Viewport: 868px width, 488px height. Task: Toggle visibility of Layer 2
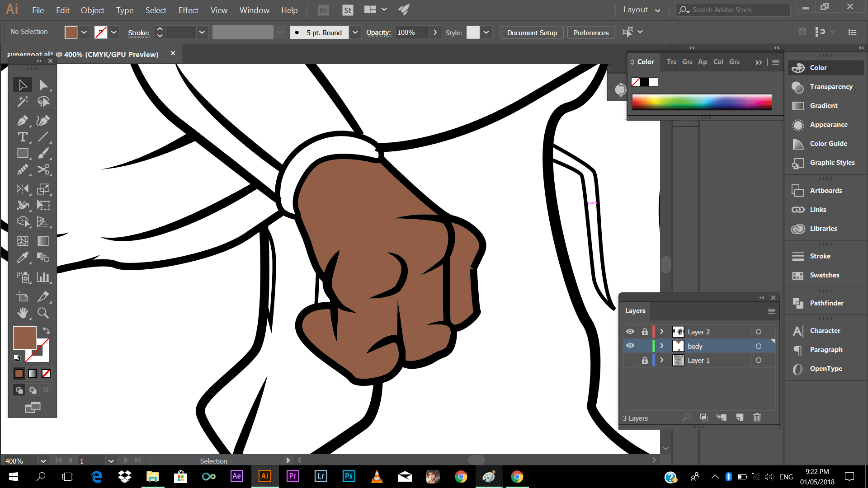(630, 332)
